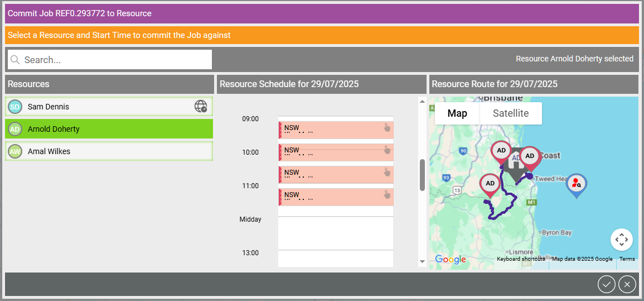Click the SD avatar circle
644x301 pixels.
[15, 107]
